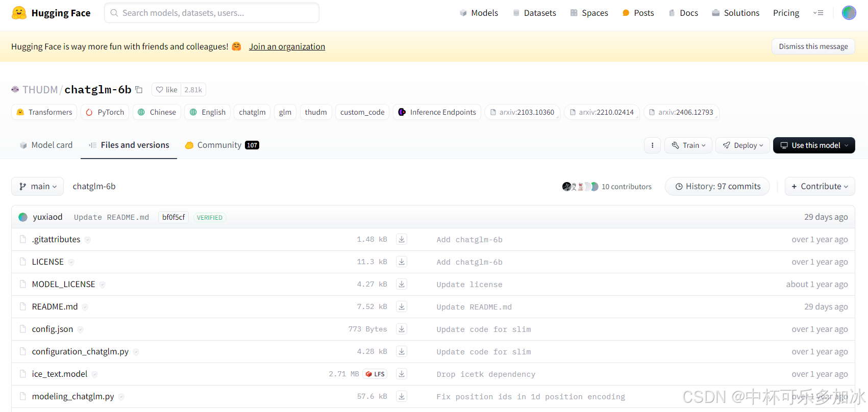Click the Hugging Face logo icon
The image size is (868, 412).
[19, 13]
